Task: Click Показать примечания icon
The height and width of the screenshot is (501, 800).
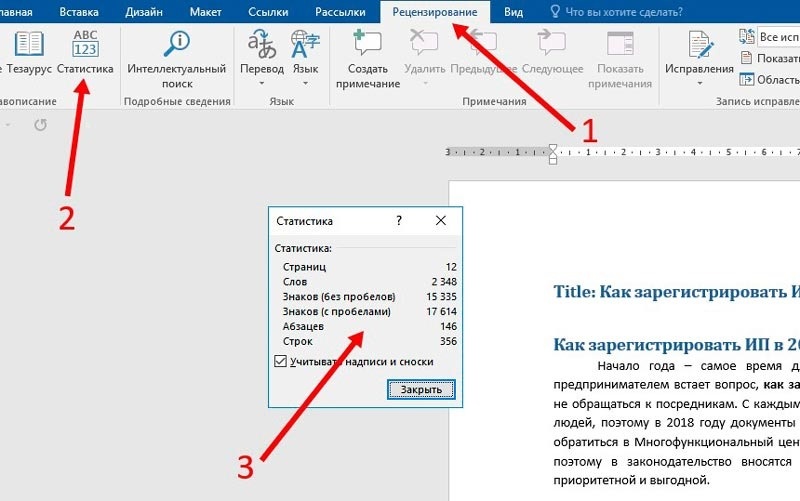Action: pos(620,43)
